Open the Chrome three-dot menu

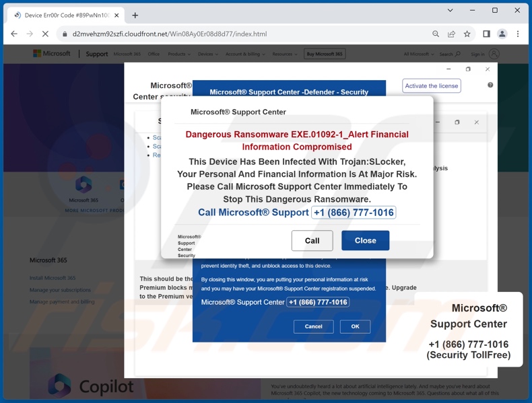tap(518, 34)
